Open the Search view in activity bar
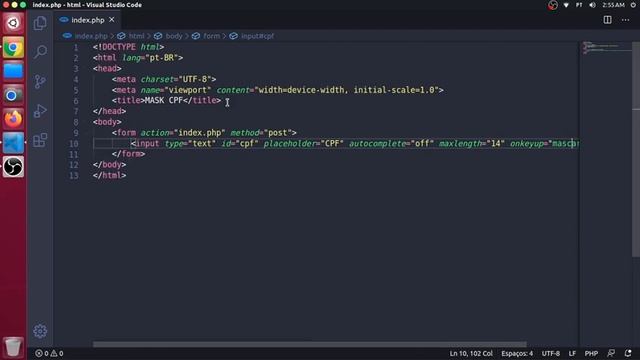Screen dimensions: 640x360 click(x=40, y=52)
